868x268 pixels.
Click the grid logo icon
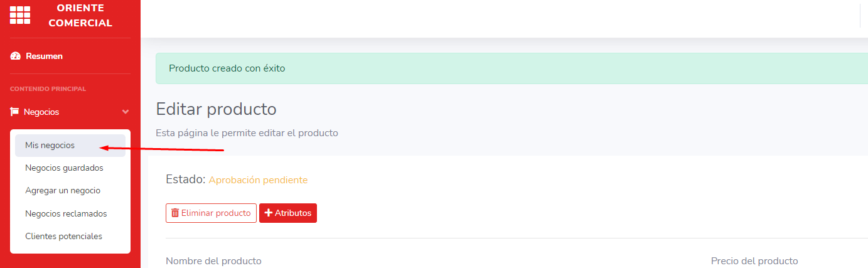click(20, 15)
